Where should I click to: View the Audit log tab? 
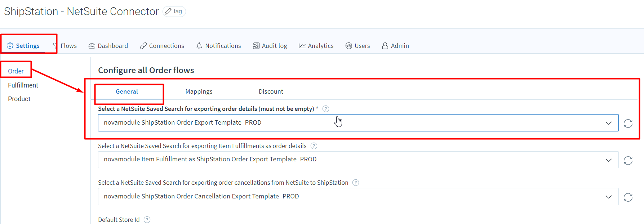(270, 46)
